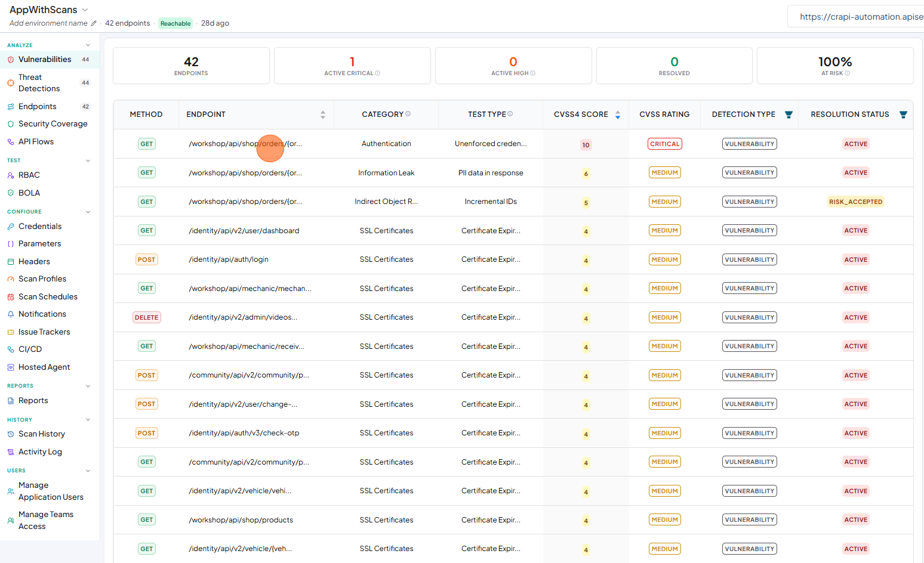Click 'Incremental IDs' test type cell

pyautogui.click(x=491, y=202)
